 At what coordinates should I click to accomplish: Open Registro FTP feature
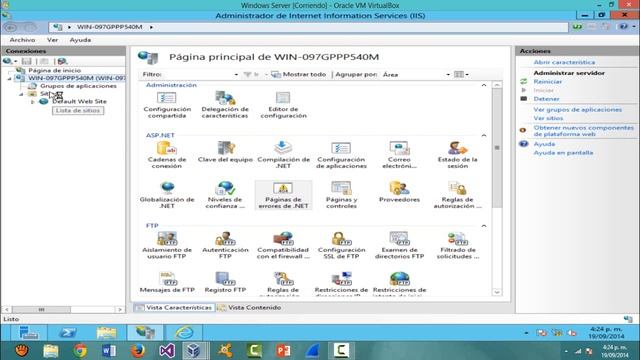click(225, 282)
